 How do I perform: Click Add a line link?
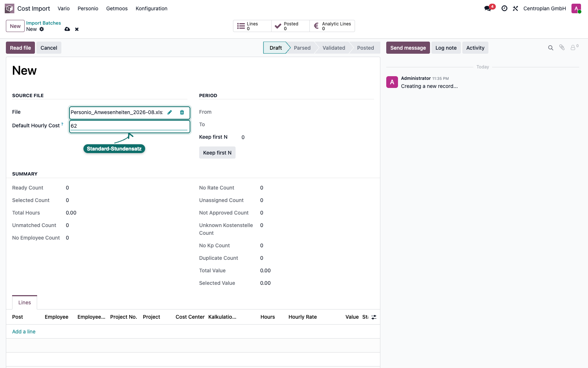pyautogui.click(x=24, y=332)
